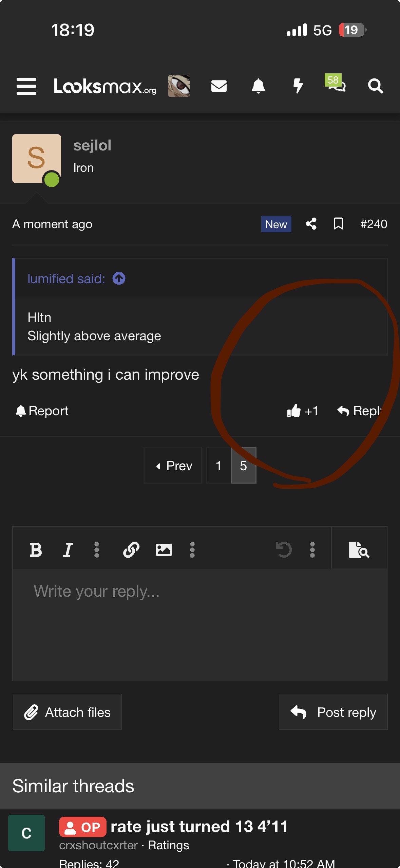
Task: Open the alerts bell icon
Action: coord(259,86)
